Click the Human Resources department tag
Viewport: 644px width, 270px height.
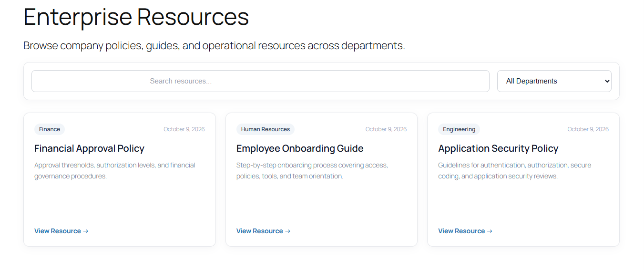[x=266, y=129]
